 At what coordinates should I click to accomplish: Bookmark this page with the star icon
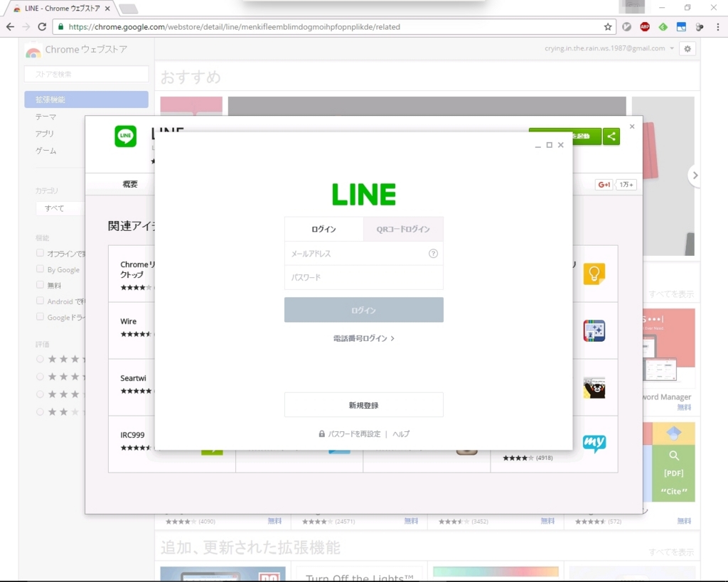click(x=608, y=27)
